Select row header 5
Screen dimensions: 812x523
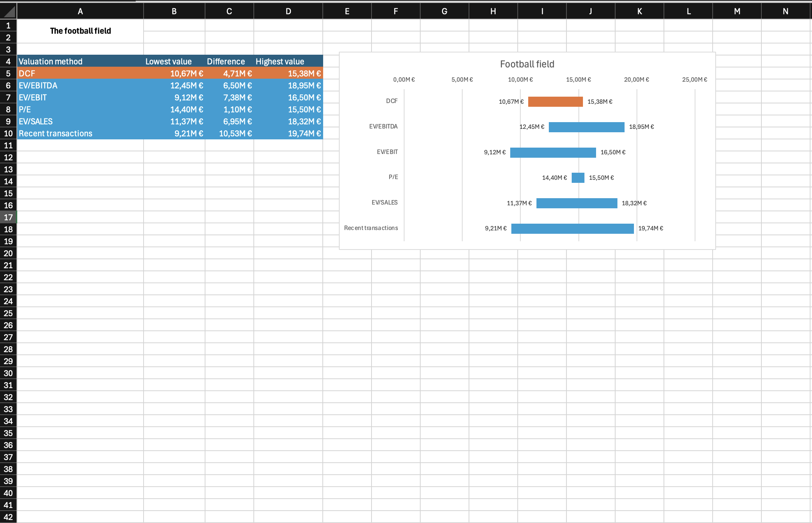pyautogui.click(x=8, y=73)
